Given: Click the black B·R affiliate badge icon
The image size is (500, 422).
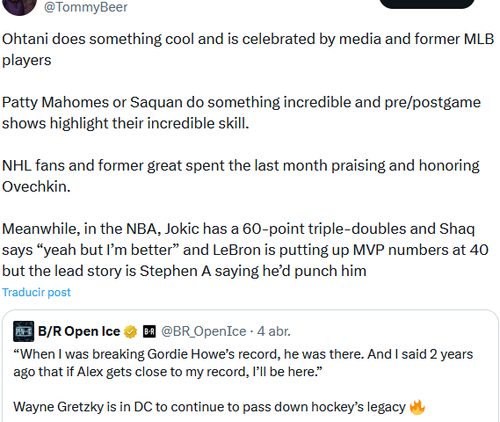Looking at the screenshot, I should coord(149,331).
